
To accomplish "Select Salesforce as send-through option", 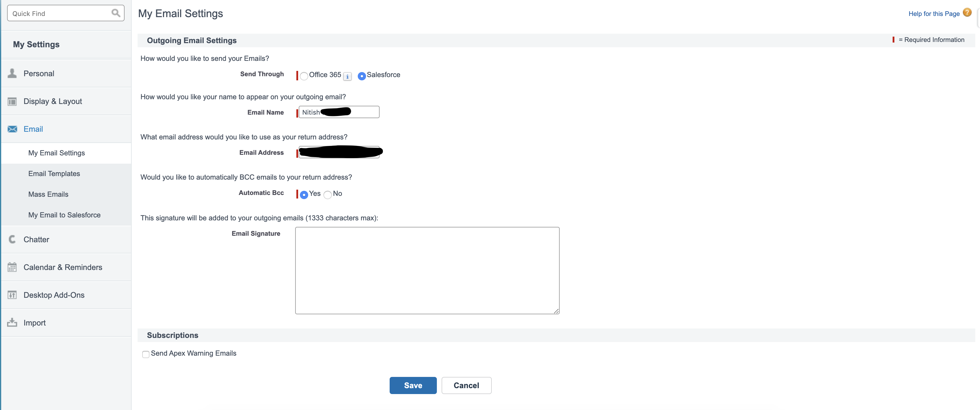I will pyautogui.click(x=361, y=76).
